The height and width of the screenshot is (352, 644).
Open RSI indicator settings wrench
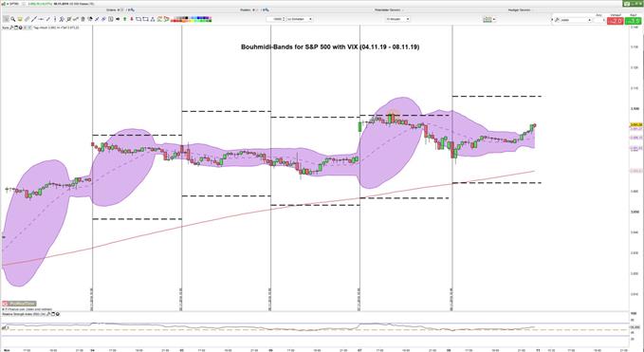pos(48,314)
